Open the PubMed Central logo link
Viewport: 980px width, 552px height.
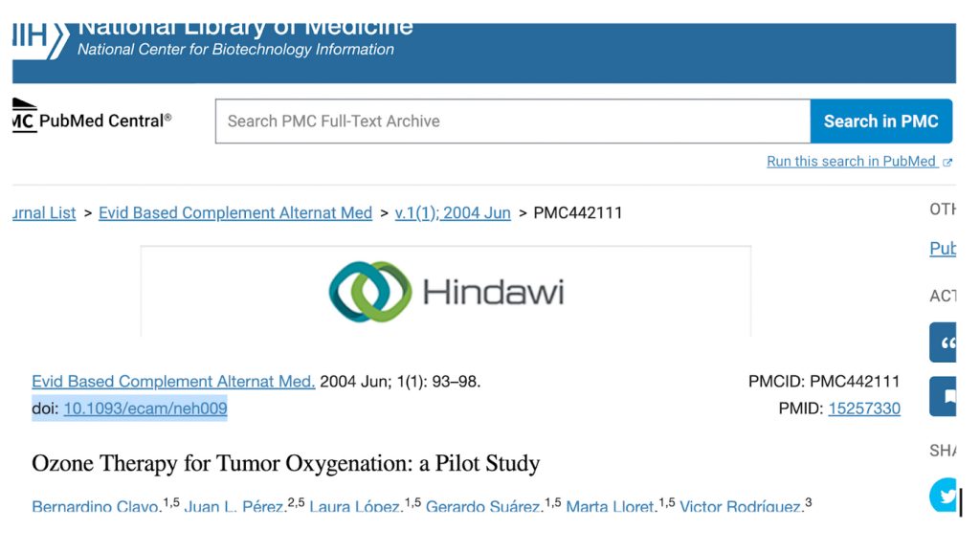(92, 116)
